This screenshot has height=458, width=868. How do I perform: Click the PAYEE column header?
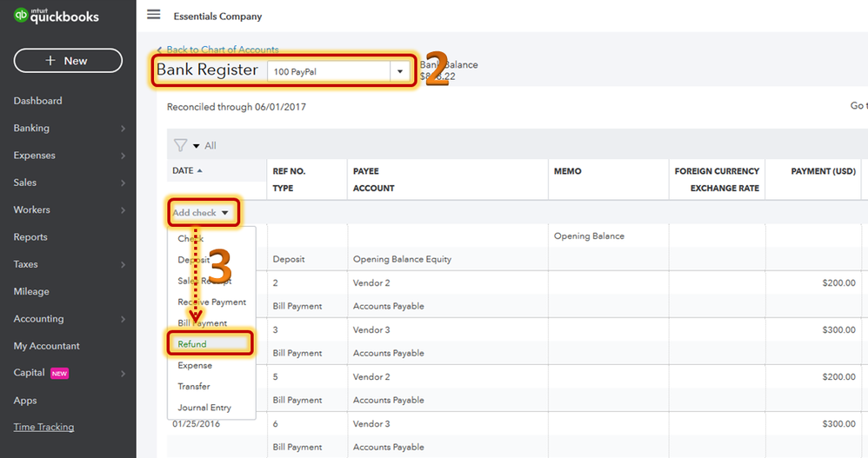click(366, 171)
